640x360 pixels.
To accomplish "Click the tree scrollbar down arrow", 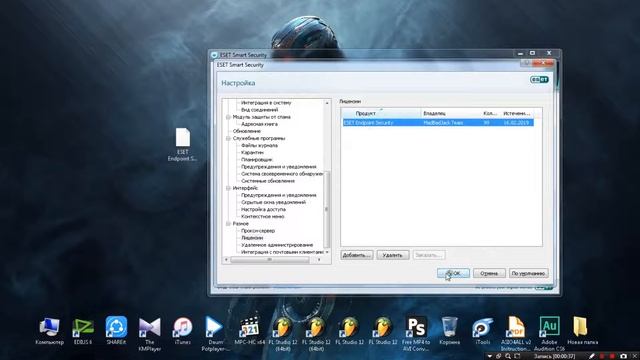I will pyautogui.click(x=327, y=252).
